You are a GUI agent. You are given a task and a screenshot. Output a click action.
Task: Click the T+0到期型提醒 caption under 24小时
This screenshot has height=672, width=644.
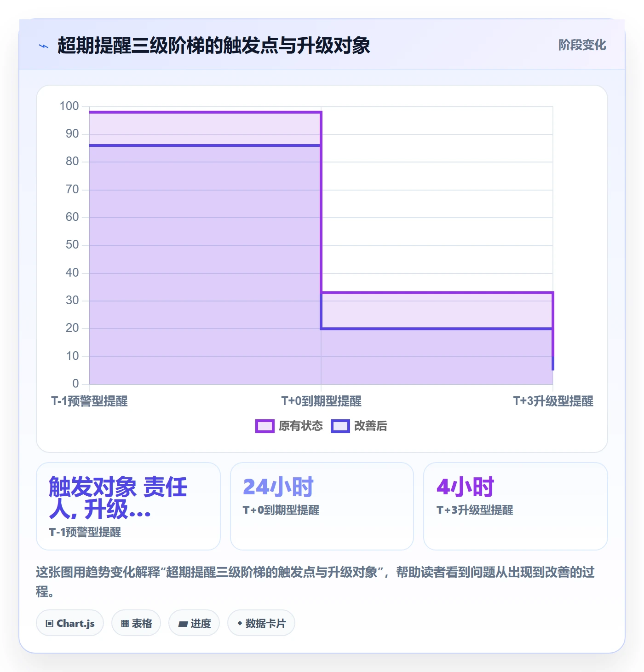click(x=281, y=510)
